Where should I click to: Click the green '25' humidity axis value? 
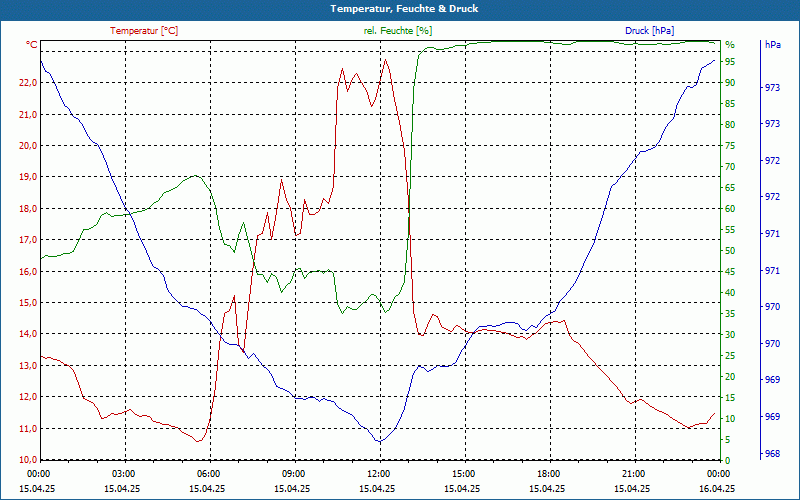point(730,355)
